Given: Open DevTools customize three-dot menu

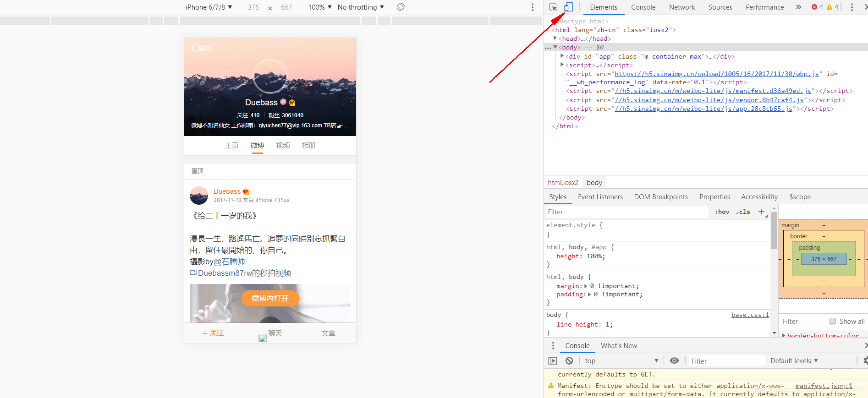Looking at the screenshot, I should (852, 7).
